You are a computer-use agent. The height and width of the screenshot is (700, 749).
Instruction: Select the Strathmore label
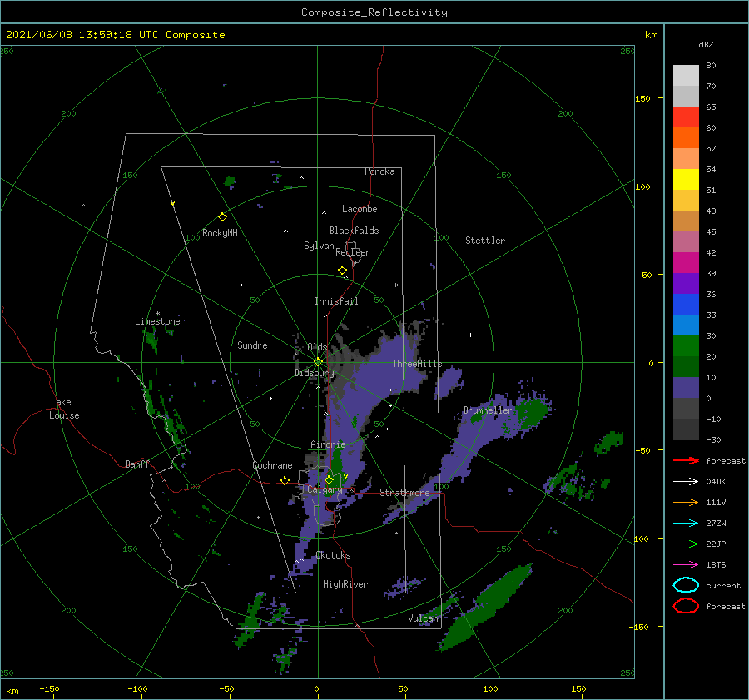point(404,493)
